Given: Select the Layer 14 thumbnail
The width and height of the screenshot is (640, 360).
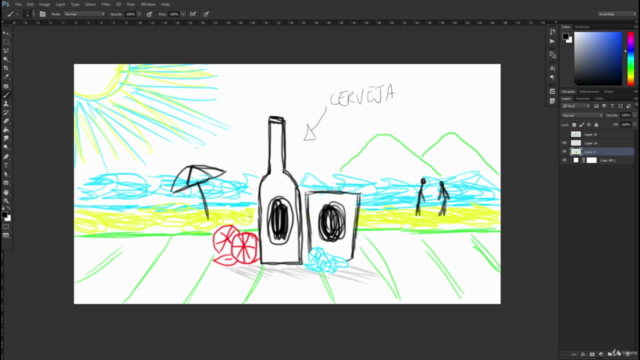Looking at the screenshot, I should [x=576, y=143].
